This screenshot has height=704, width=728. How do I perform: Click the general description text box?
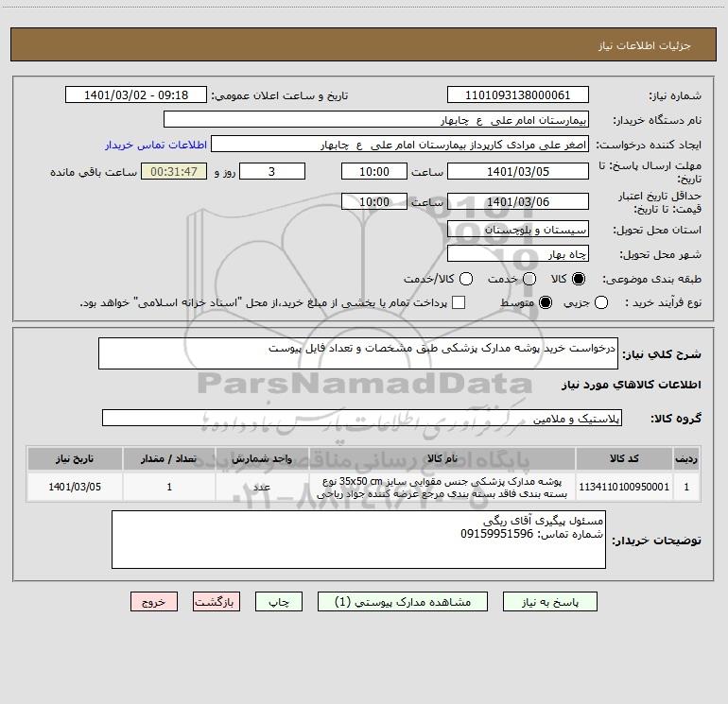358,353
